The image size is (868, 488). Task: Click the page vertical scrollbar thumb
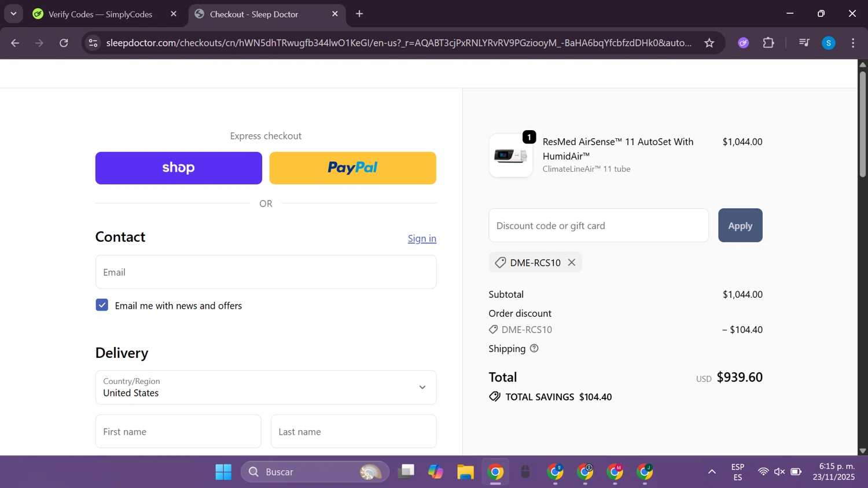pos(863,124)
